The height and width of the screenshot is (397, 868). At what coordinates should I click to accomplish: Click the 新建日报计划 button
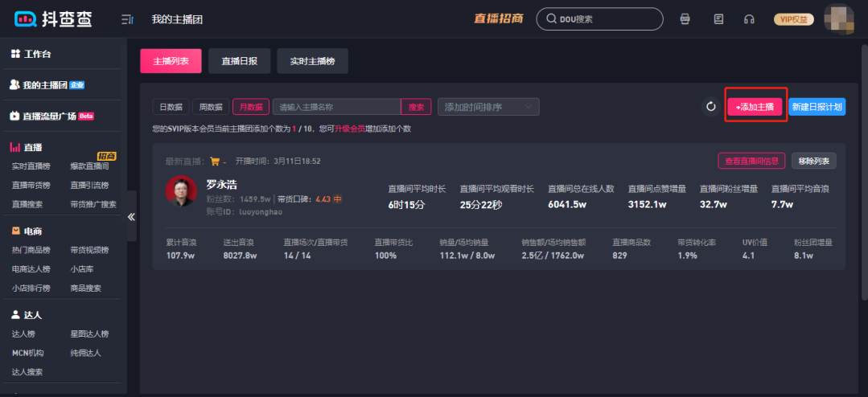(x=817, y=107)
